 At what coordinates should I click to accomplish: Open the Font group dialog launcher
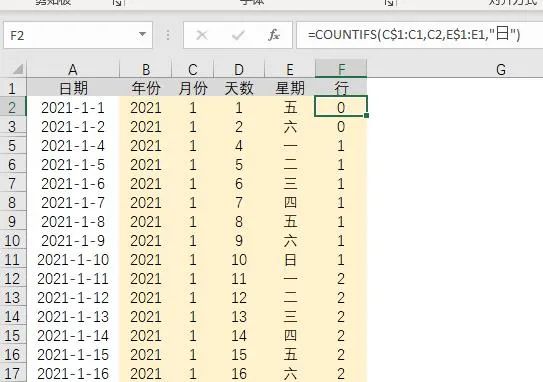pyautogui.click(x=389, y=3)
